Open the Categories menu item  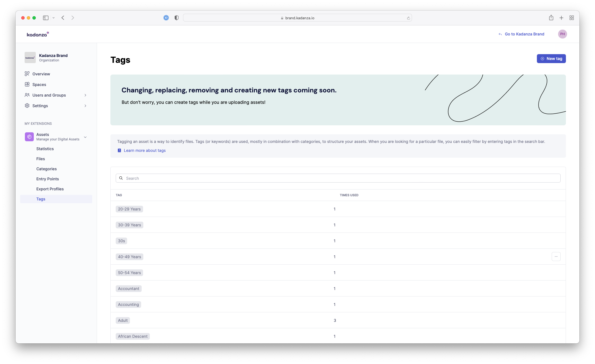pos(46,169)
